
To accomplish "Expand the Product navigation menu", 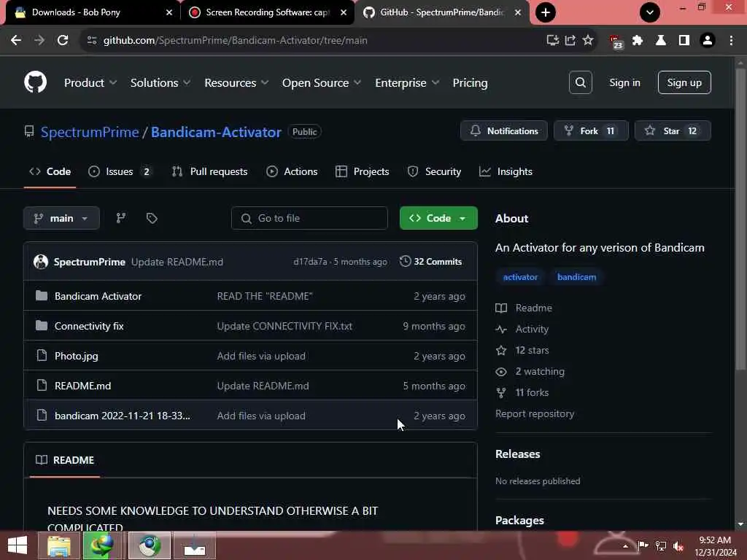I will point(90,83).
